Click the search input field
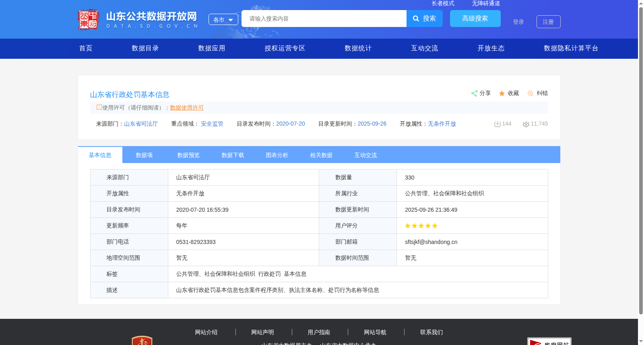The width and height of the screenshot is (644, 345). tap(324, 19)
